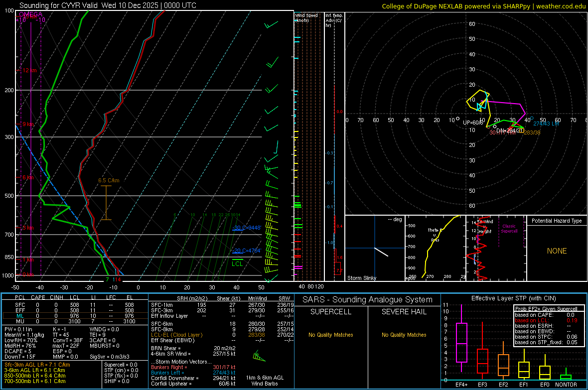
Task: Click the NONE hazard type text
Action: (x=557, y=251)
